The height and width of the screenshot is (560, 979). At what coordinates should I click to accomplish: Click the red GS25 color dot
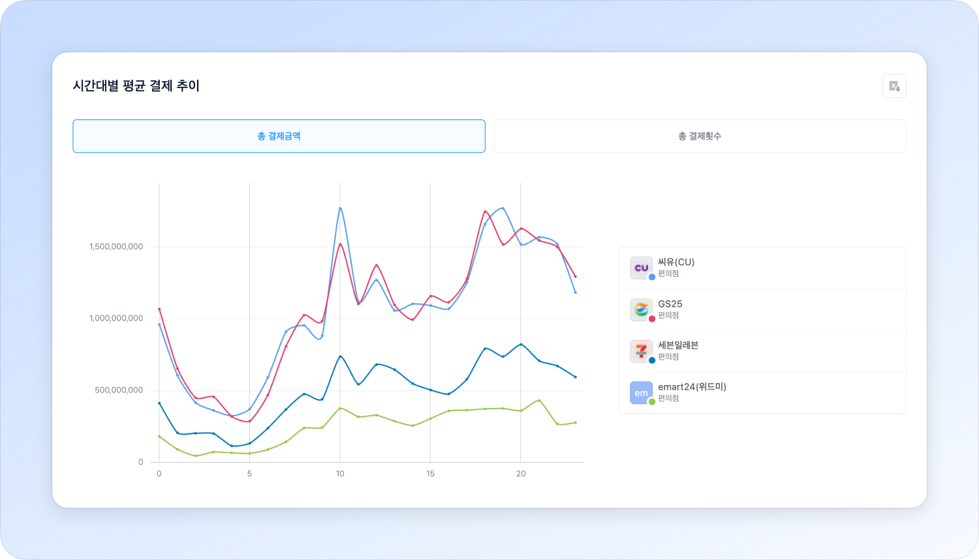(652, 319)
